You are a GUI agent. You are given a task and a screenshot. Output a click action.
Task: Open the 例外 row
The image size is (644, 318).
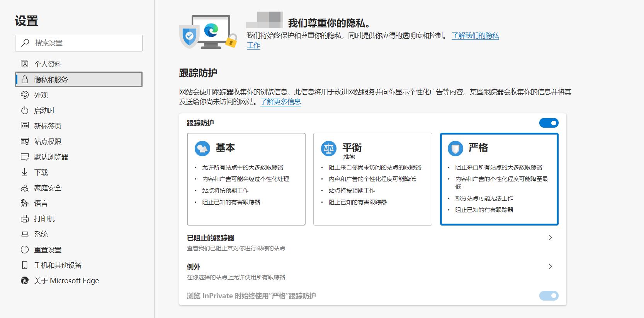[372, 272]
